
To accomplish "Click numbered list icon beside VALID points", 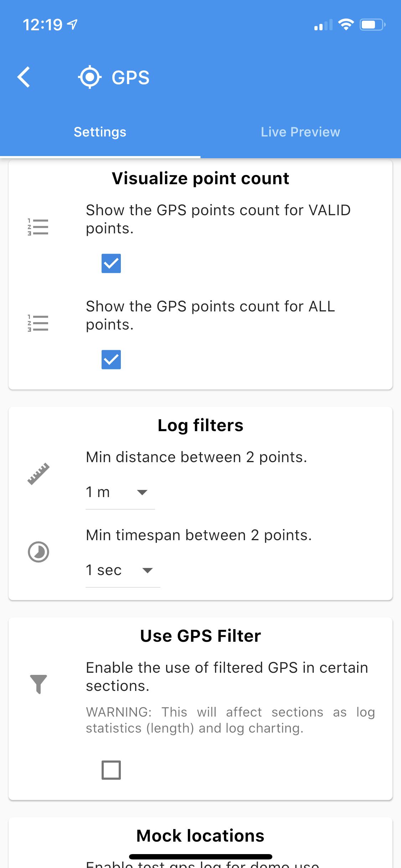I will pyautogui.click(x=38, y=227).
